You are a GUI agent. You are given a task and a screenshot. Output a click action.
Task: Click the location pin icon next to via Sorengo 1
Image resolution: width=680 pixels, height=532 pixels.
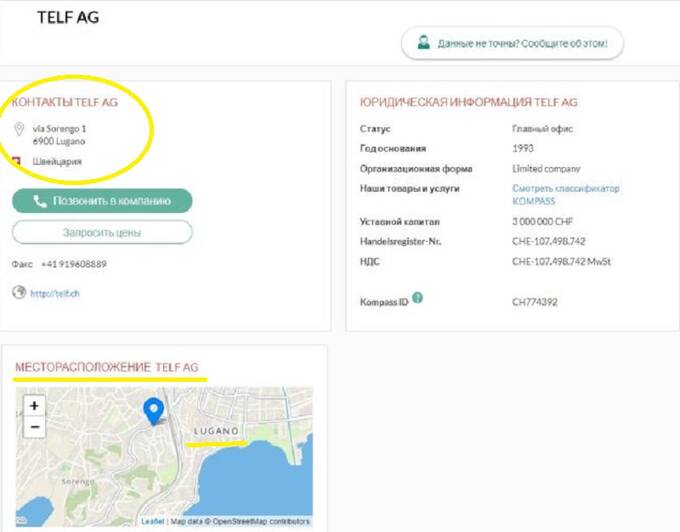[x=19, y=129]
